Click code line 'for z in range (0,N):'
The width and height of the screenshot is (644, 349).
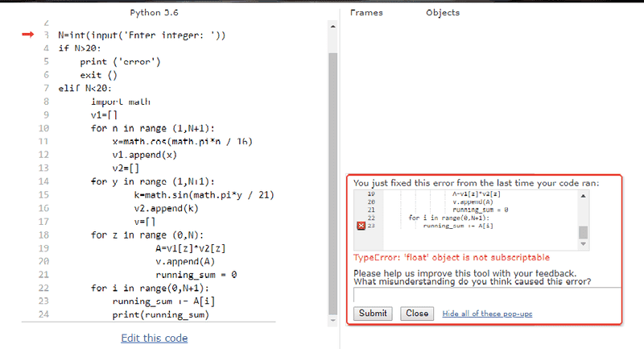[x=147, y=235]
